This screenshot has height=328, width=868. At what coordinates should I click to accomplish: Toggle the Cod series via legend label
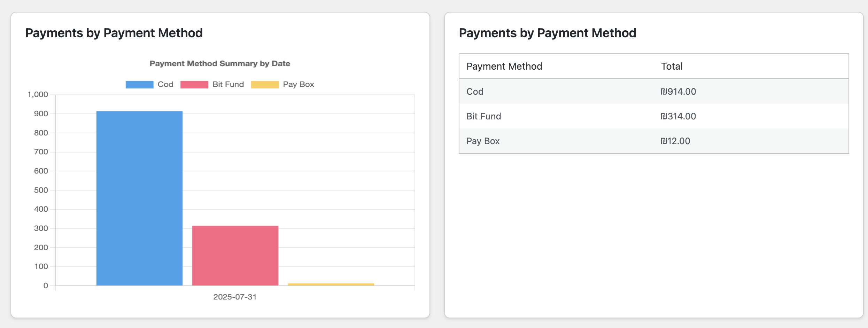[x=165, y=85]
